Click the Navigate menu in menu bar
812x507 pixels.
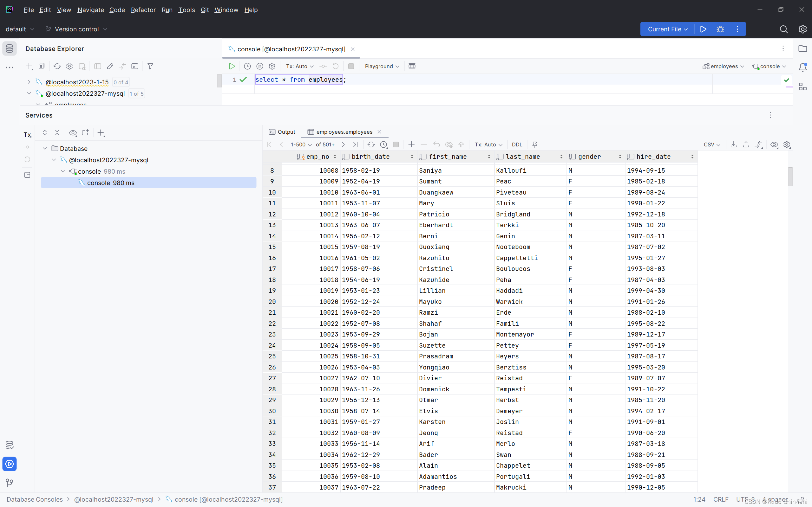pos(91,10)
